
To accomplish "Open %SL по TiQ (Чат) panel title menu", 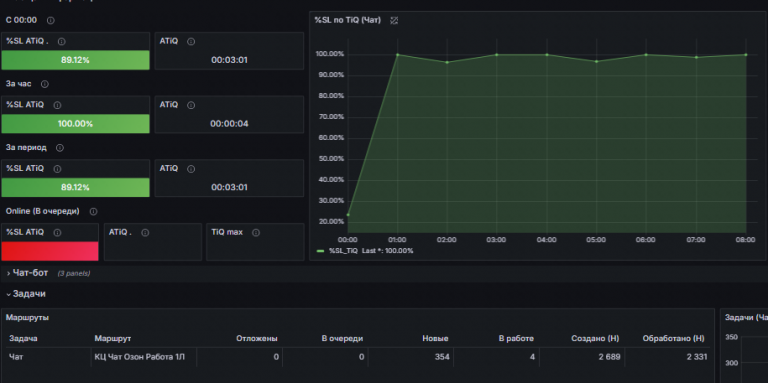I will coord(347,20).
